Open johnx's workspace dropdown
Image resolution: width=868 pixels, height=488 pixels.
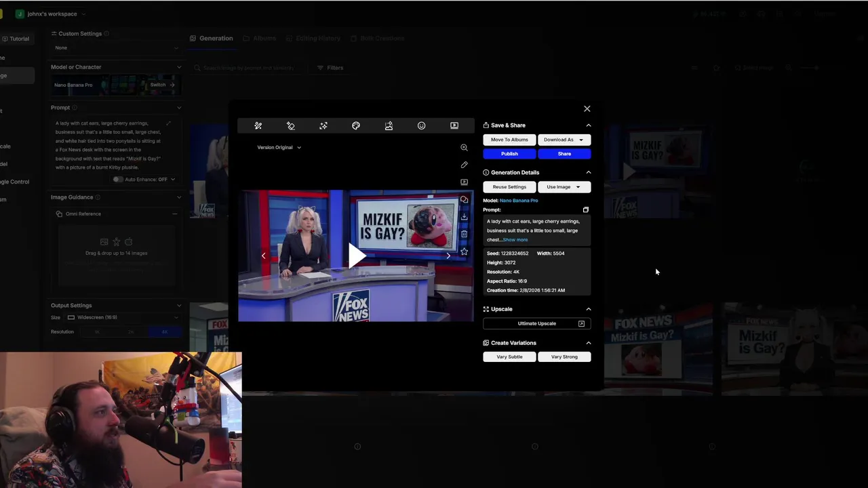coord(51,14)
